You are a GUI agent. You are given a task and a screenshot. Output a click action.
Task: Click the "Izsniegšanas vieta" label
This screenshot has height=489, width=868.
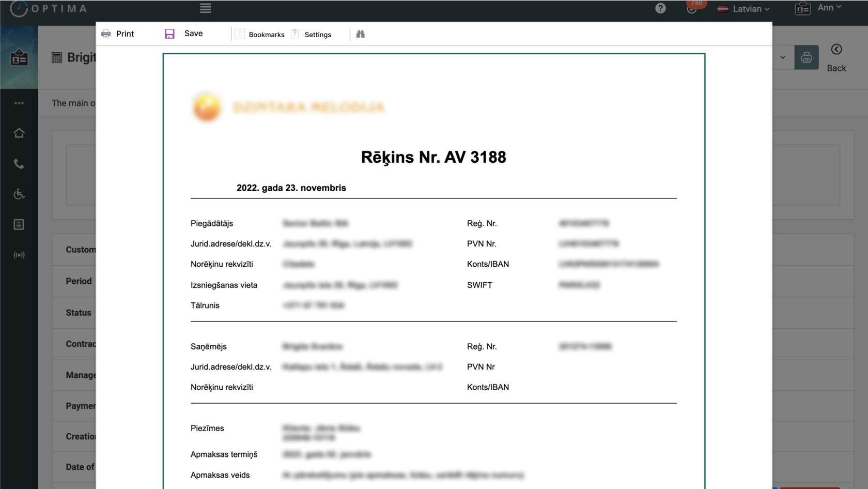pyautogui.click(x=224, y=285)
